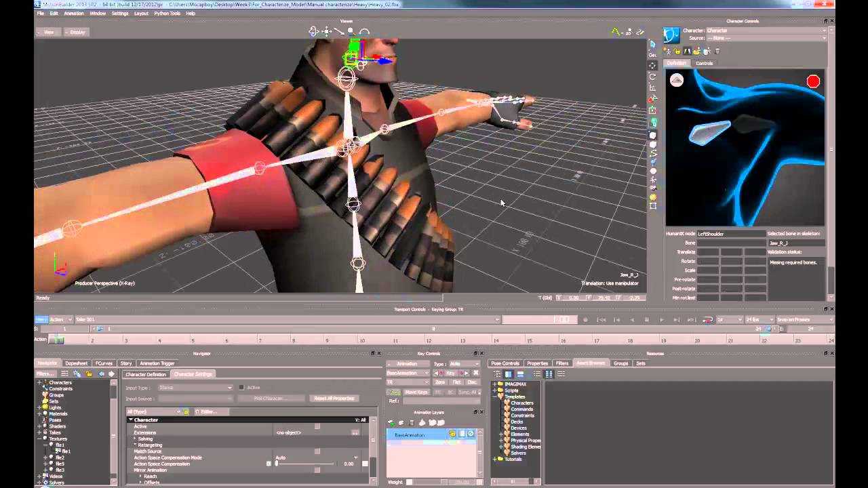
Task: Open the Snap on Frames dropdown
Action: (804, 320)
